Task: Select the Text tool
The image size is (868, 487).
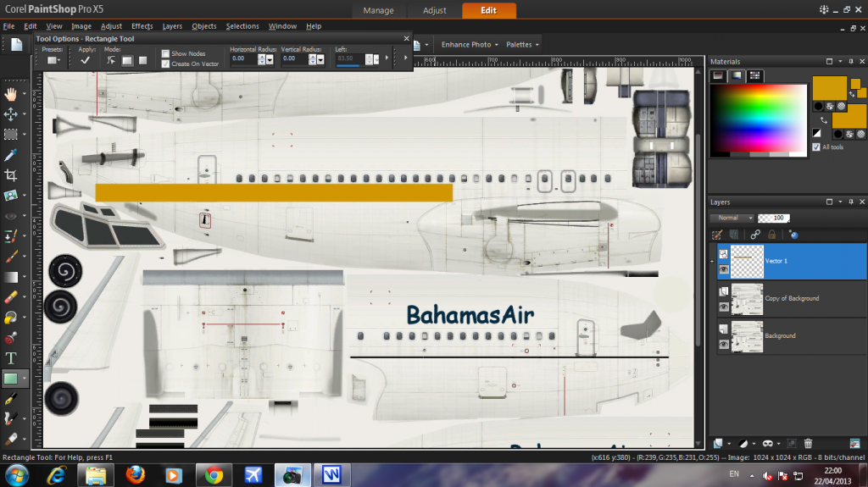Action: point(11,358)
